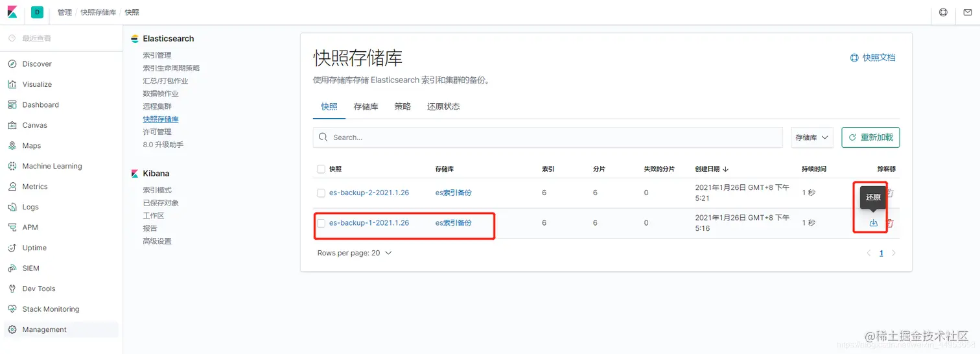Open 已保存对象 under Kibana
Image resolution: width=980 pixels, height=354 pixels.
pos(161,203)
